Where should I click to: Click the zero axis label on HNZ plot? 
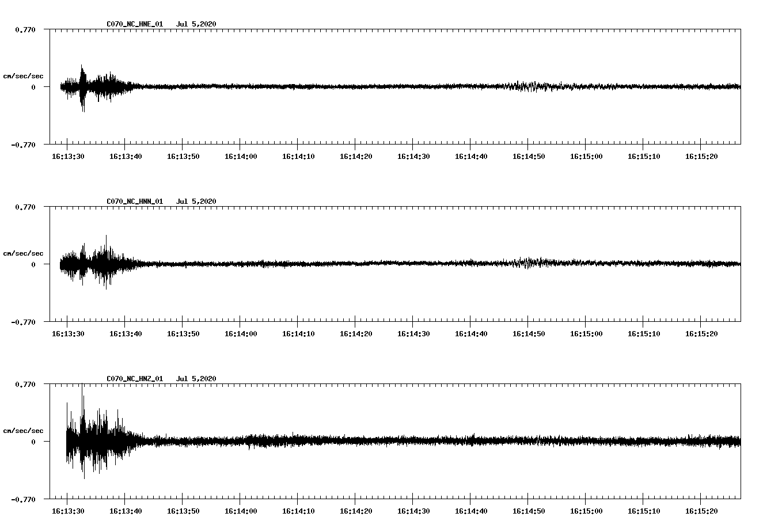click(33, 442)
